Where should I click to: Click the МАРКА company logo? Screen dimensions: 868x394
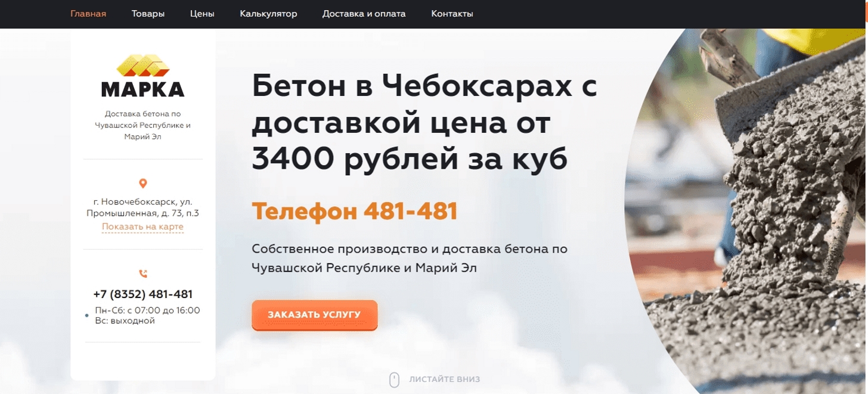click(x=142, y=76)
